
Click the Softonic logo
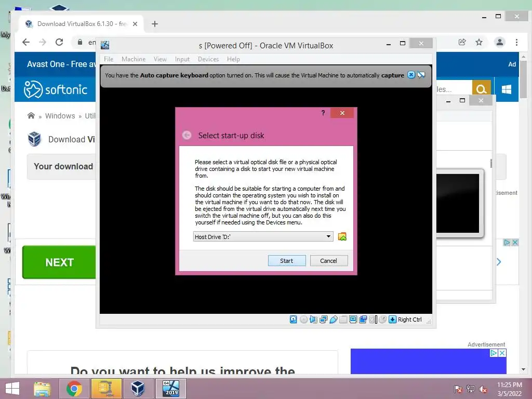pyautogui.click(x=56, y=89)
